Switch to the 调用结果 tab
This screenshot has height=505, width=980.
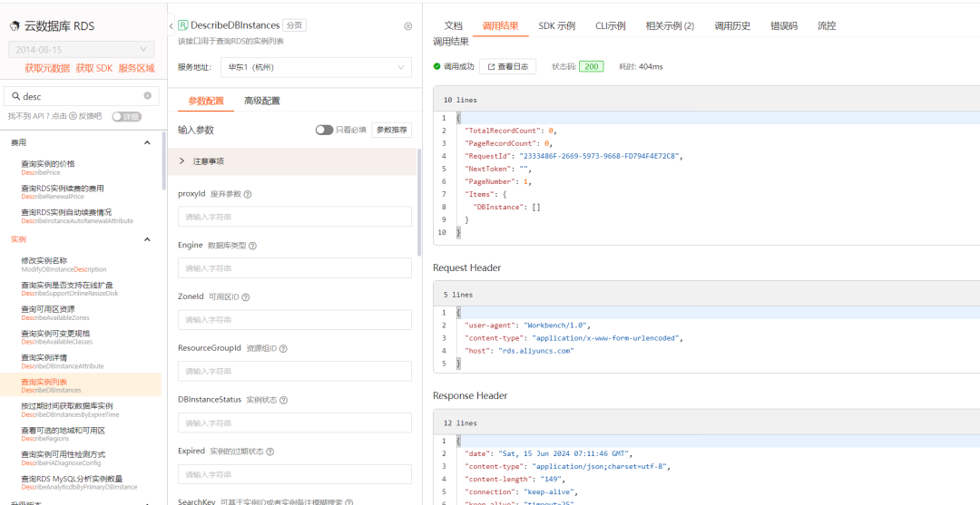point(500,26)
